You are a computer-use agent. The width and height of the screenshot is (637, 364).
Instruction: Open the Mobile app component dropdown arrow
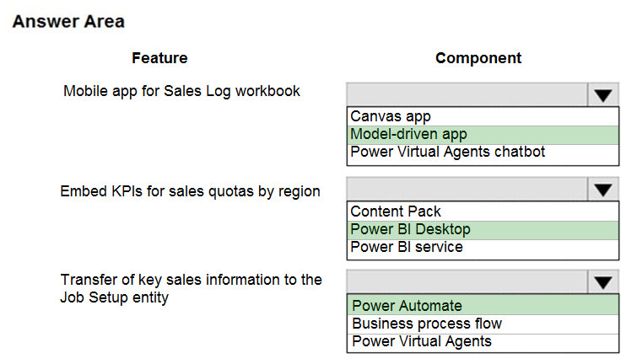(x=603, y=95)
